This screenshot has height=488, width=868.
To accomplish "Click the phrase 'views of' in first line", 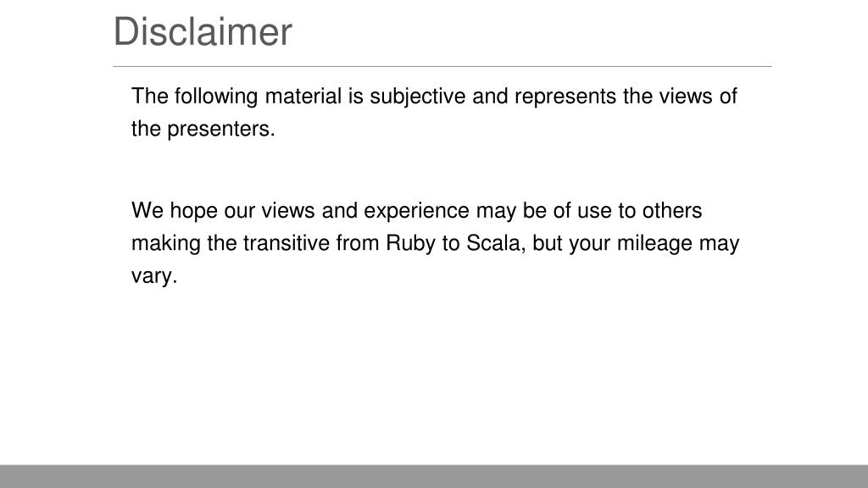I will 698,97.
